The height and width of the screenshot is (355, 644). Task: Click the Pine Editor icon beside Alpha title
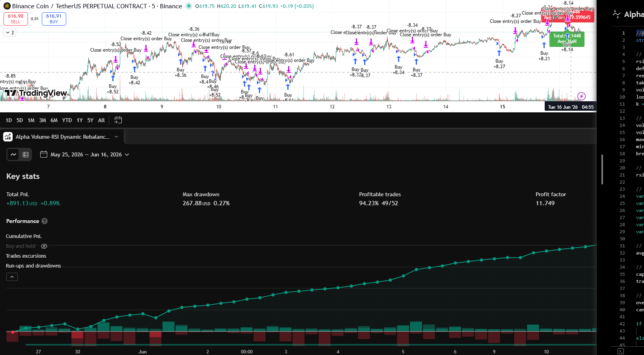coord(616,14)
